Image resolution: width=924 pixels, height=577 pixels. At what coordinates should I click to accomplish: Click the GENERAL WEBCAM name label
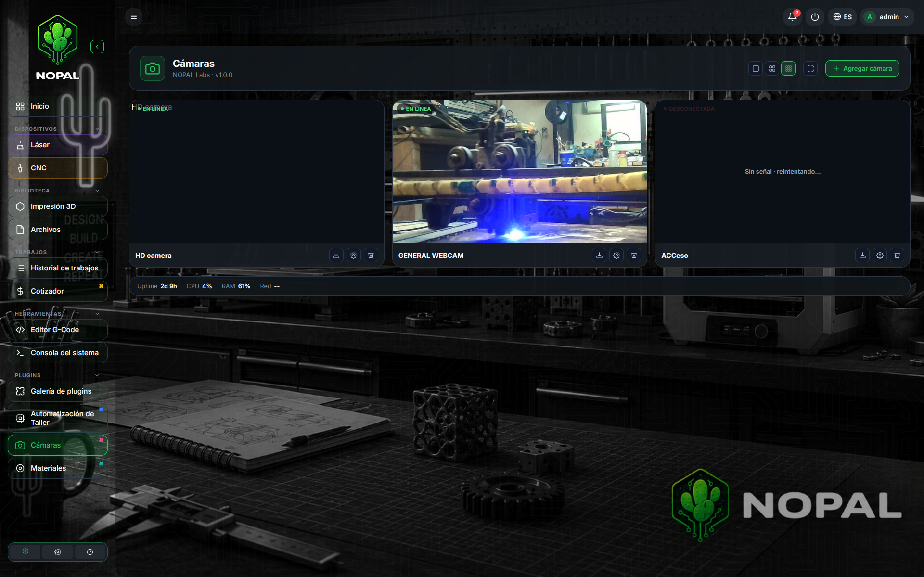click(431, 256)
